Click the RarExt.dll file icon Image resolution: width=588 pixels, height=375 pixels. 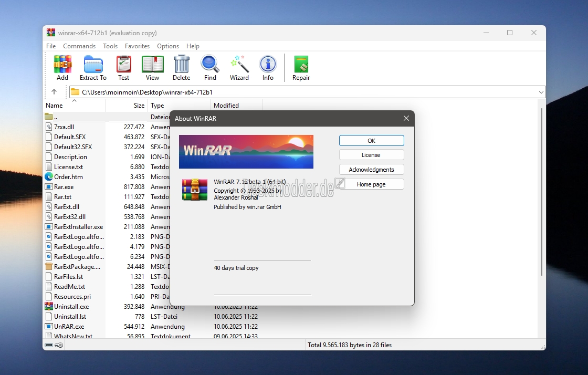pos(49,206)
